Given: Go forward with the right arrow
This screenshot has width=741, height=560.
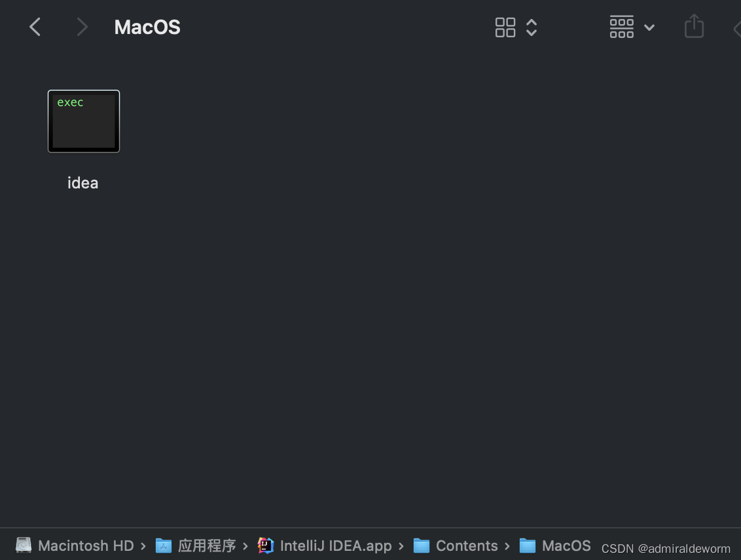Looking at the screenshot, I should click(x=82, y=27).
